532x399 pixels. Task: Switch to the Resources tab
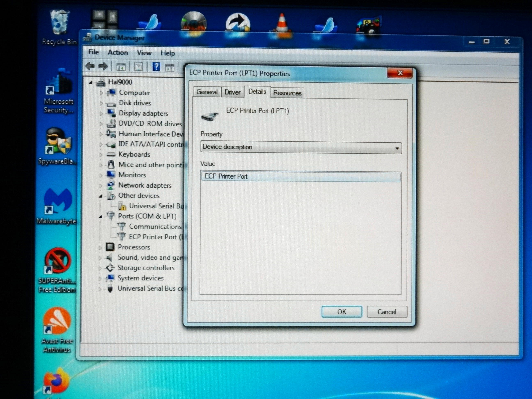coord(287,93)
